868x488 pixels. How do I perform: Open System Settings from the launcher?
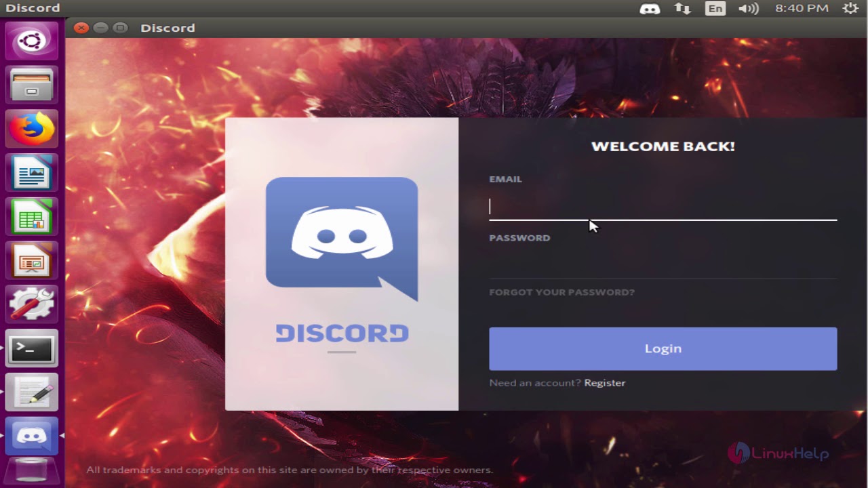(31, 304)
